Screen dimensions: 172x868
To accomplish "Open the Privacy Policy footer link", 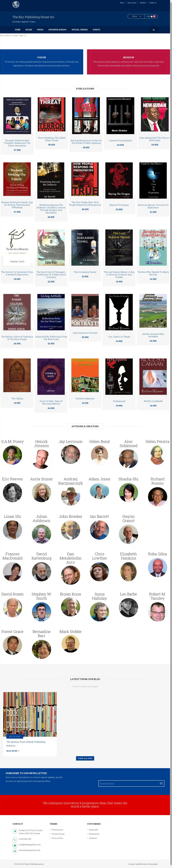I will (58, 834).
